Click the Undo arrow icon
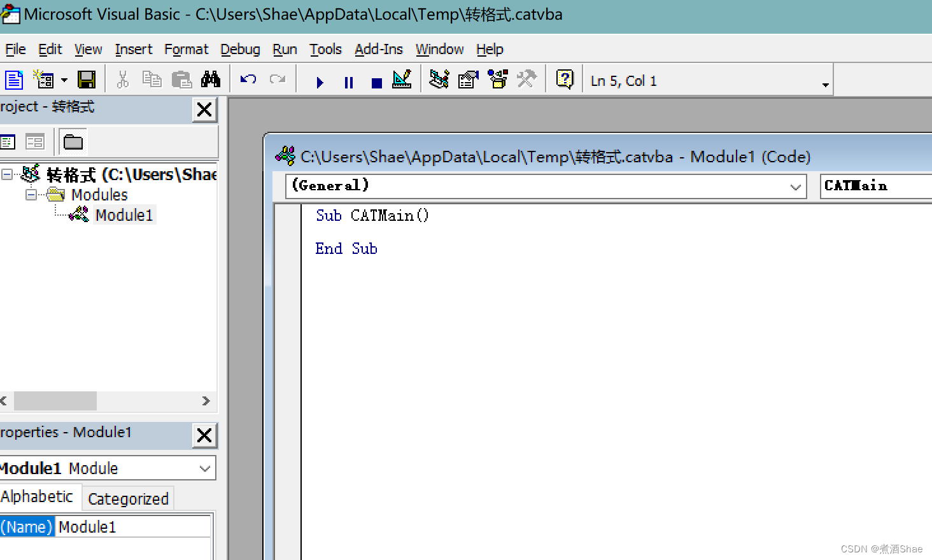The height and width of the screenshot is (560, 932). click(248, 80)
